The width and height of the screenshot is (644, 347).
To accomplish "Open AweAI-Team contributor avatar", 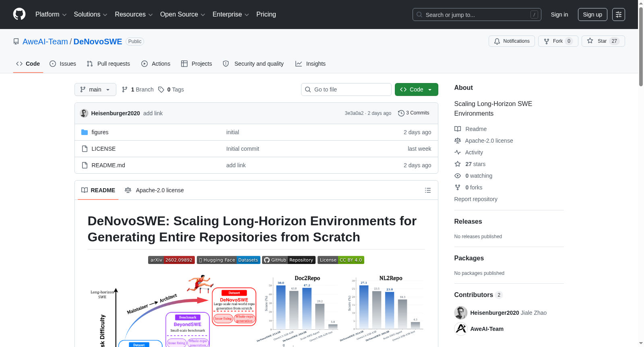I will (x=461, y=329).
